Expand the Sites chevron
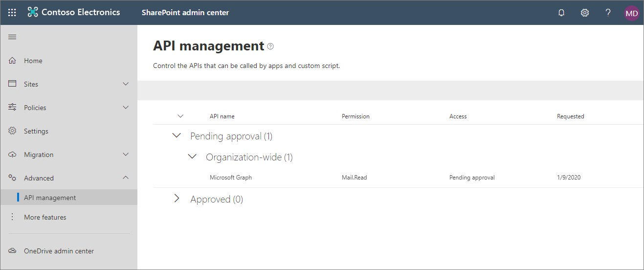644x270 pixels. tap(126, 84)
